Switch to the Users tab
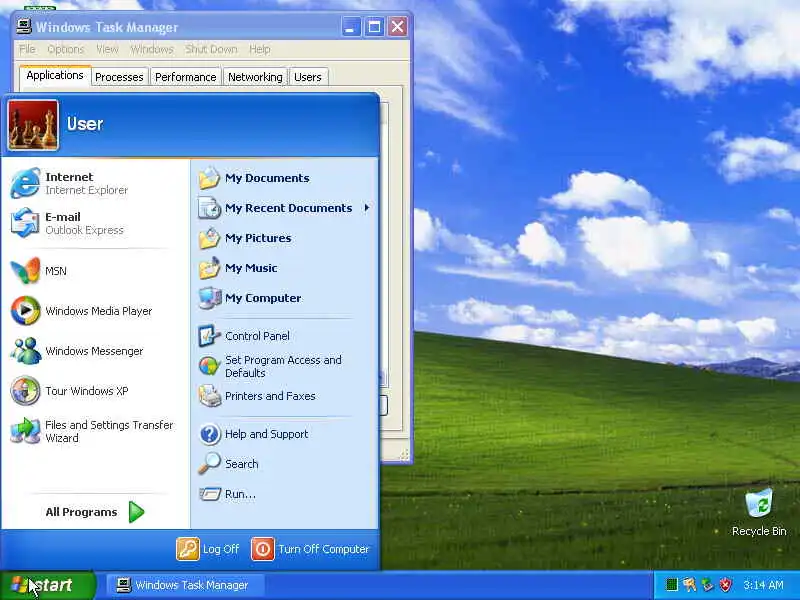This screenshot has width=800, height=600. [x=308, y=77]
